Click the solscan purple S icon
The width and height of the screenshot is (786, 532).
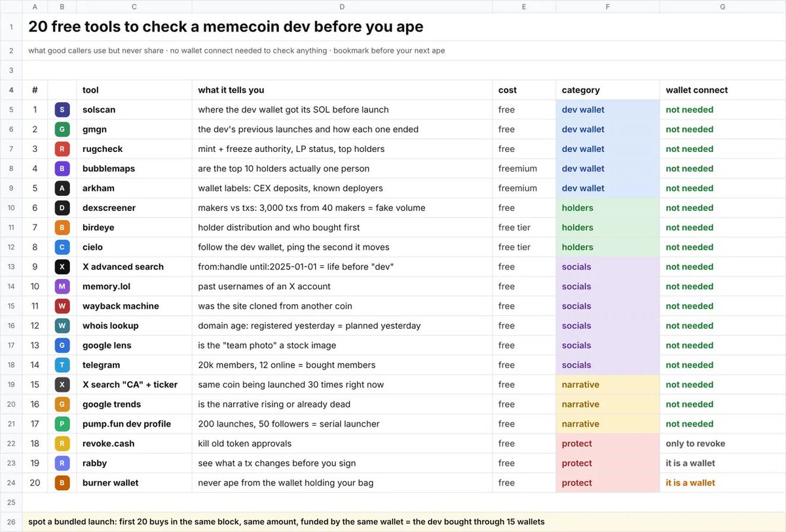pyautogui.click(x=62, y=109)
